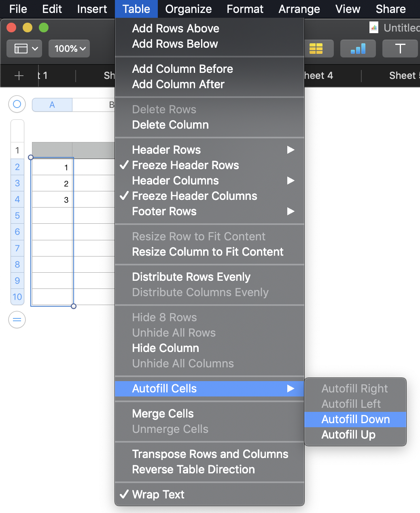This screenshot has width=420, height=513.
Task: Choose Transpose Rows and Columns
Action: coord(210,454)
